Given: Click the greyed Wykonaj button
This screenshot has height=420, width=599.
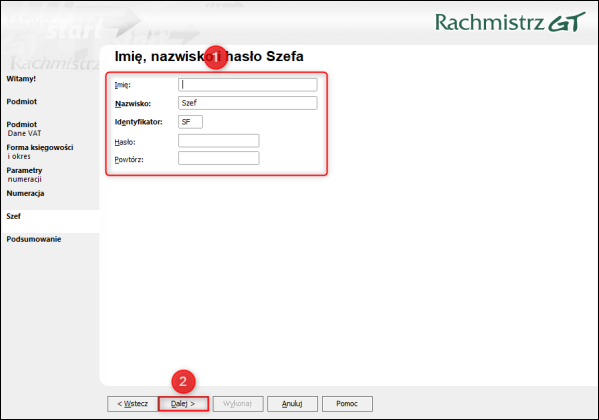Looking at the screenshot, I should point(238,404).
